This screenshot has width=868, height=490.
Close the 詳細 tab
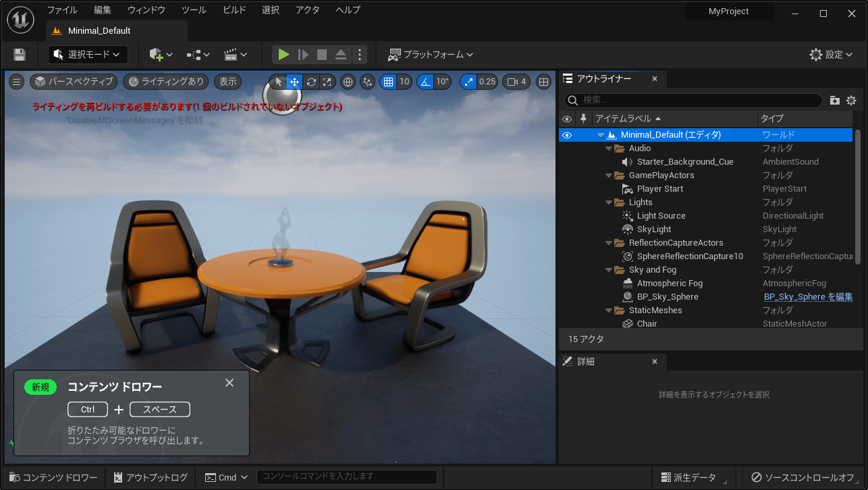(654, 362)
